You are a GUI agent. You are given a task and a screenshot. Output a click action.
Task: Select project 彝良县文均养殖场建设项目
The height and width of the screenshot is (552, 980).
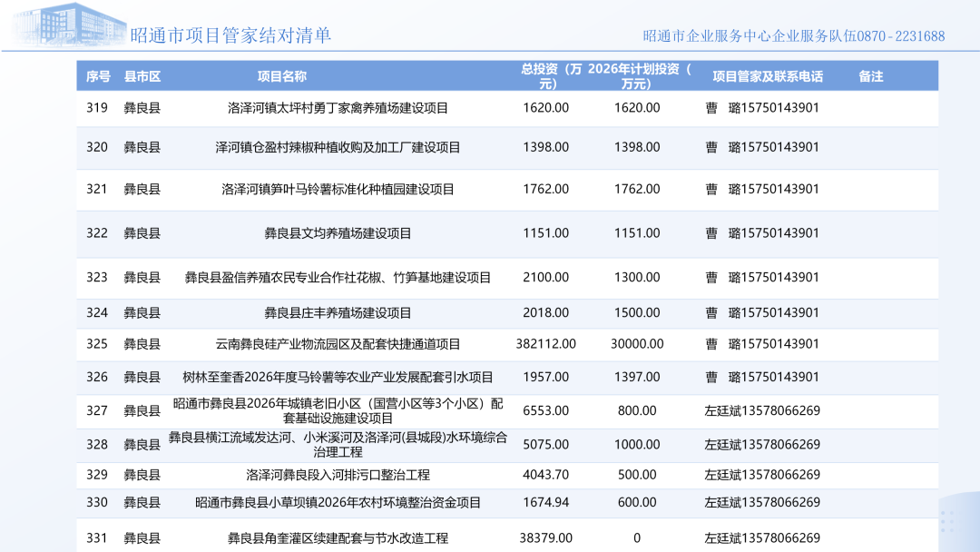tap(338, 233)
